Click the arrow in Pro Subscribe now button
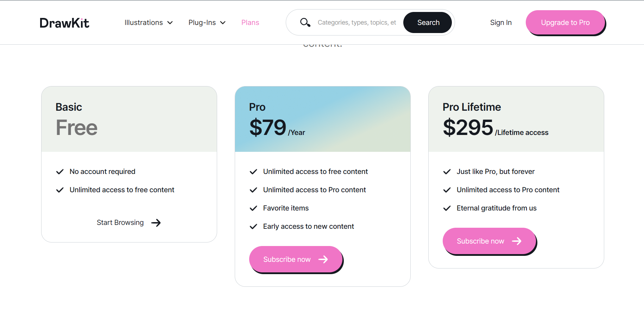Viewport: 644px width, 317px height. tap(323, 259)
